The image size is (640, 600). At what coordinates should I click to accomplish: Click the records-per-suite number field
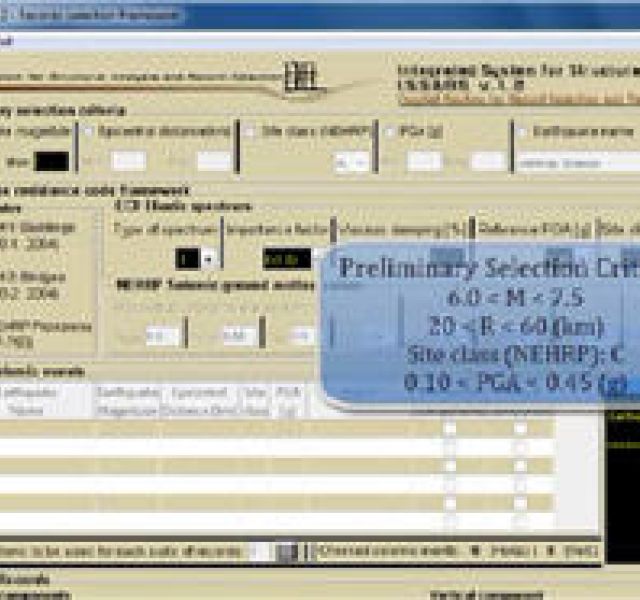point(260,552)
